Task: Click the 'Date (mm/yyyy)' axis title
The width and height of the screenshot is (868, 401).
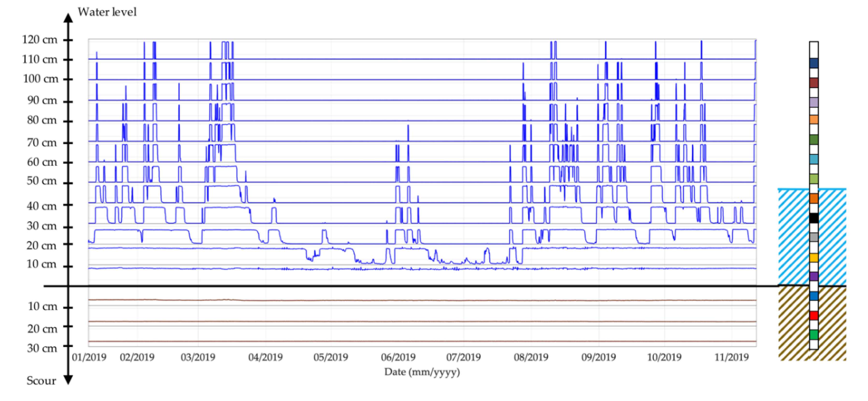Action: pos(422,372)
